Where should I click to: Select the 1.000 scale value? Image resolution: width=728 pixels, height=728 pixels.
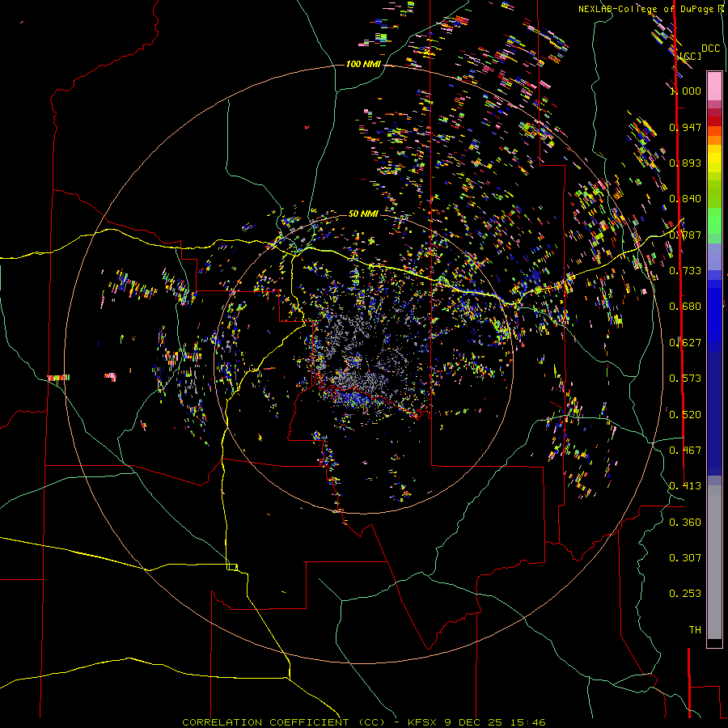(x=685, y=91)
